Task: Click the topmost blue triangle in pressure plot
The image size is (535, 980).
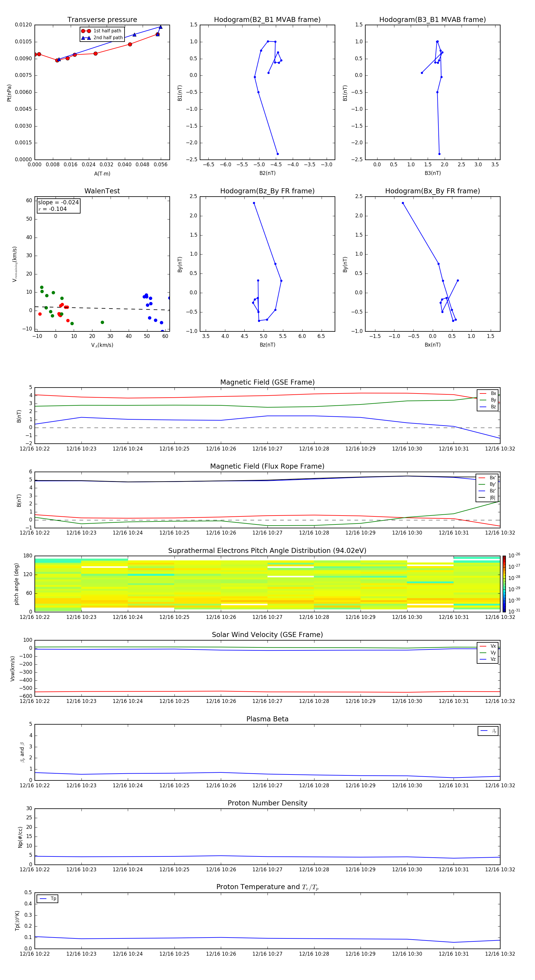Action: (x=160, y=27)
